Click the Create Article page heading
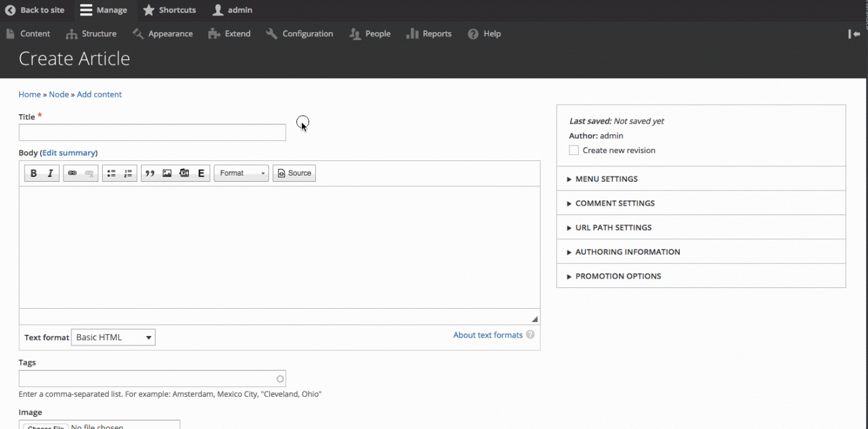This screenshot has height=429, width=868. click(74, 59)
